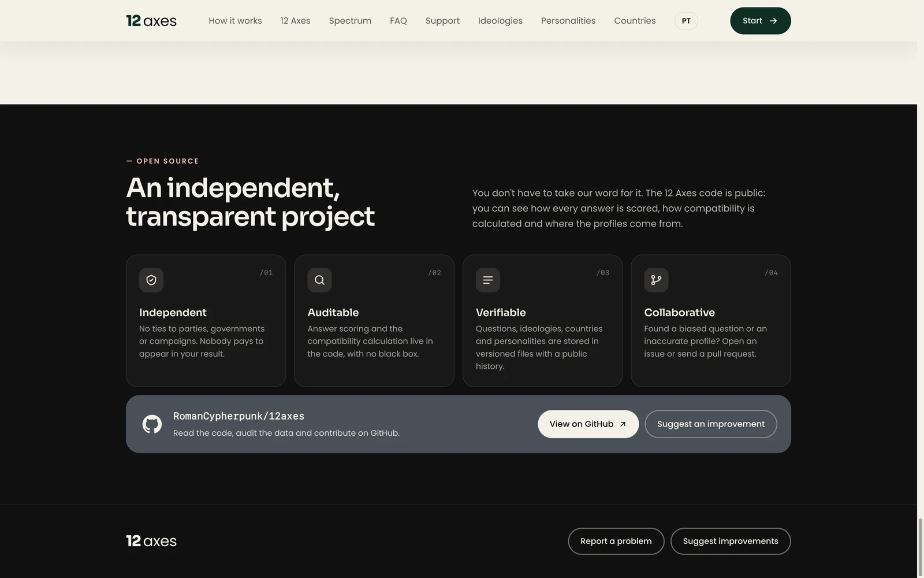Click the Independent card heading
The width and height of the screenshot is (924, 578).
173,313
